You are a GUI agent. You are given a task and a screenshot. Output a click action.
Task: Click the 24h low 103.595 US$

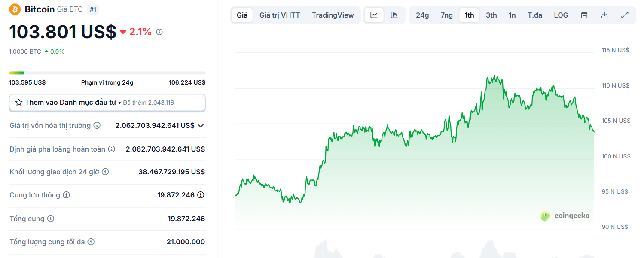point(27,82)
